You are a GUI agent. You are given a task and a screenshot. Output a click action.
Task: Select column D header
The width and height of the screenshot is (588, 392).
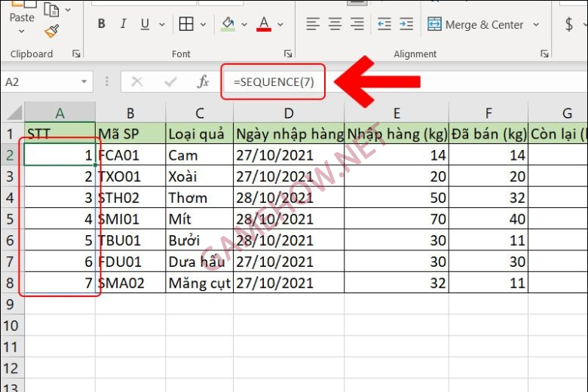(x=289, y=113)
